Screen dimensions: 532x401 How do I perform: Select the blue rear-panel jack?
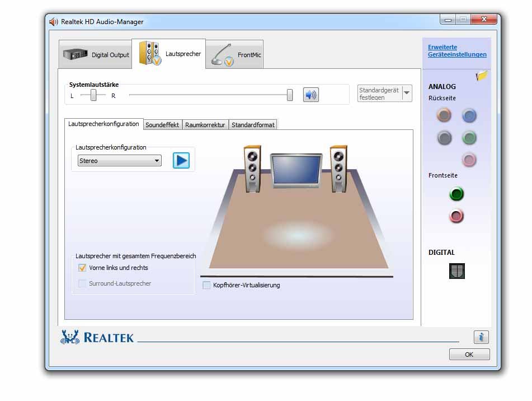pyautogui.click(x=469, y=115)
